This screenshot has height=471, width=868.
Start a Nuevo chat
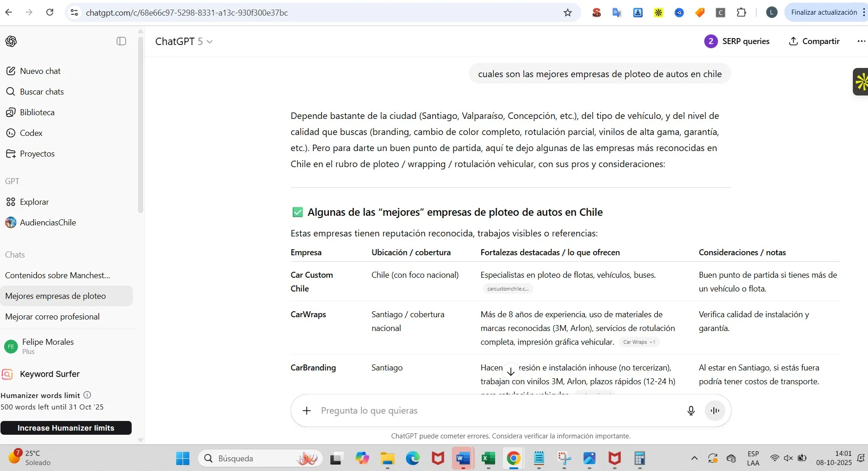40,71
